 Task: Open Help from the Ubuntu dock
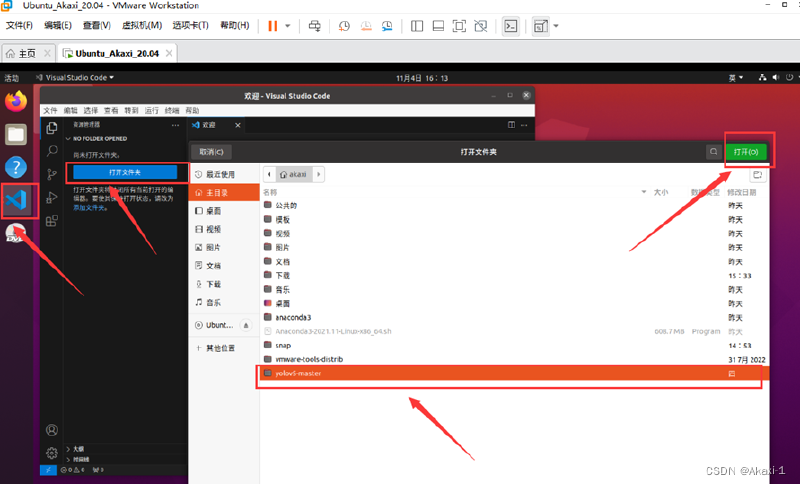click(x=16, y=167)
